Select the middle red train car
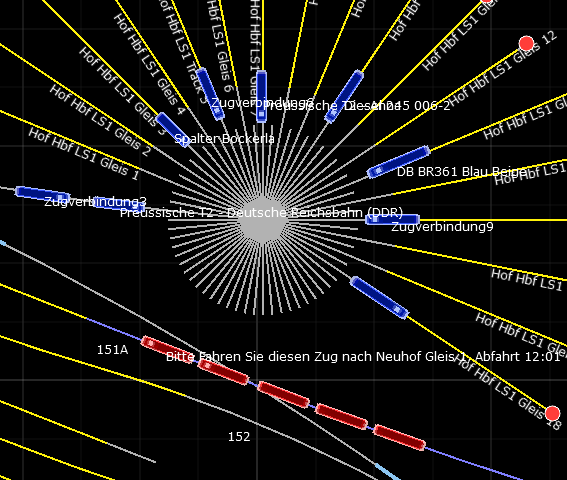This screenshot has height=480, width=567. coord(283,394)
